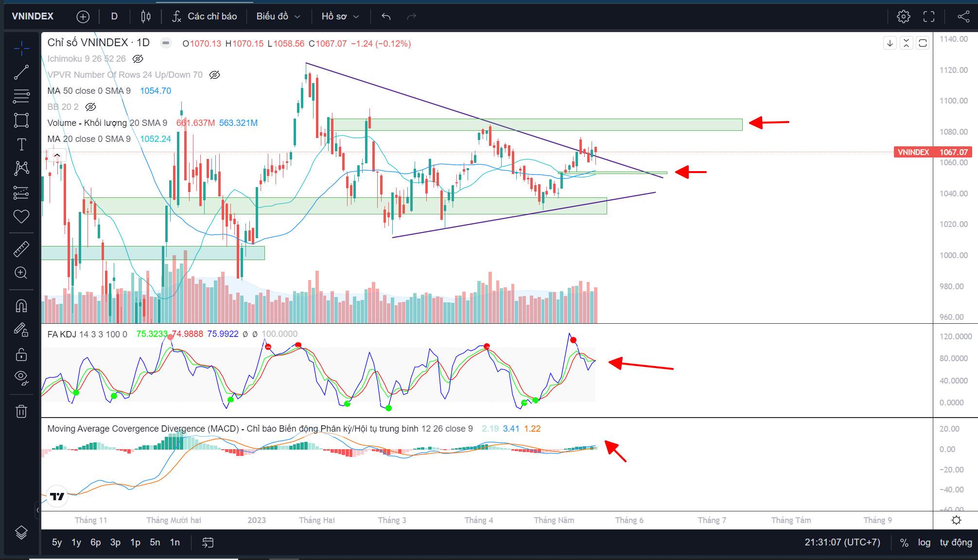Open the Fibonacci and horizontal lines tool
This screenshot has height=560, width=978.
pos(21,96)
